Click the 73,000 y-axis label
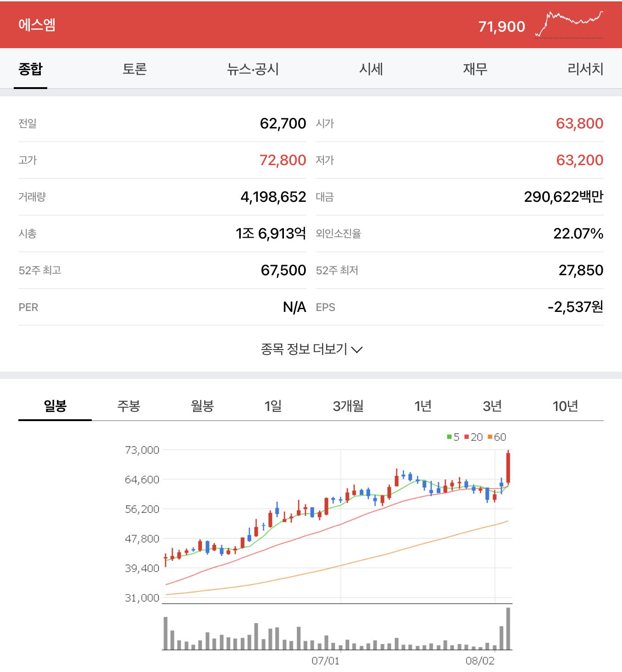622x672 pixels. tap(142, 450)
